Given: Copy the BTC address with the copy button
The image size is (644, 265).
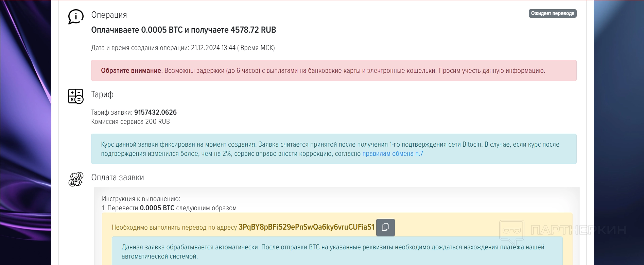Looking at the screenshot, I should coord(385,227).
